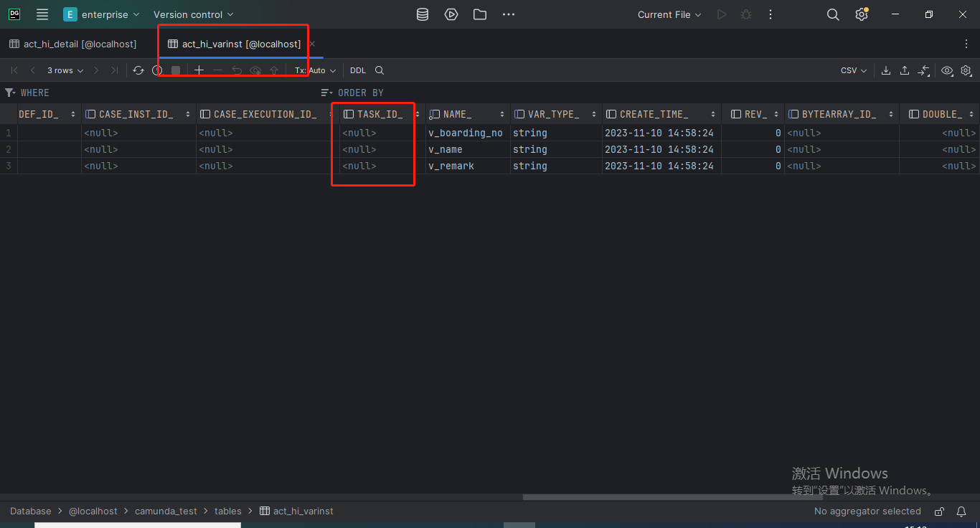
Task: Open ORDER BY history dropdown icon
Action: 326,93
